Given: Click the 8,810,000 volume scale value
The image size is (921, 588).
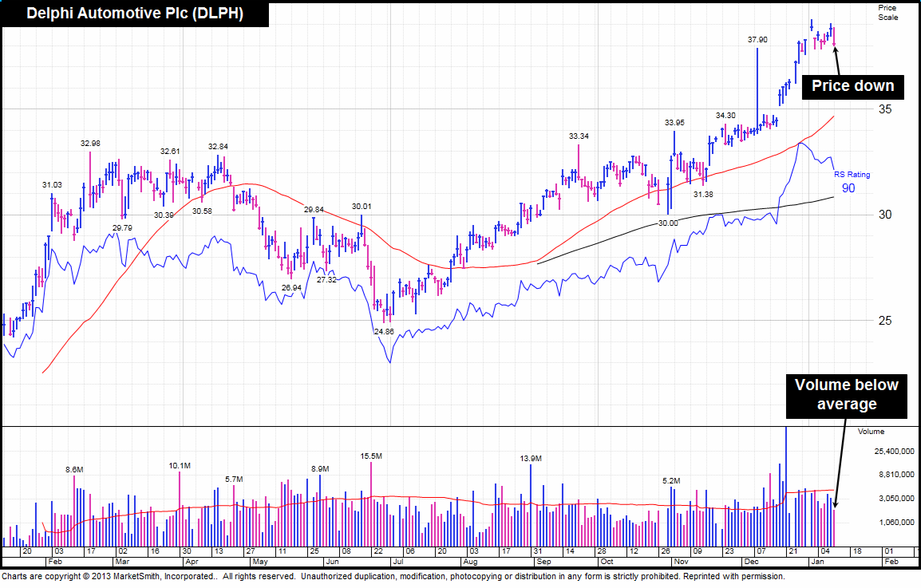Looking at the screenshot, I should pyautogui.click(x=896, y=474).
